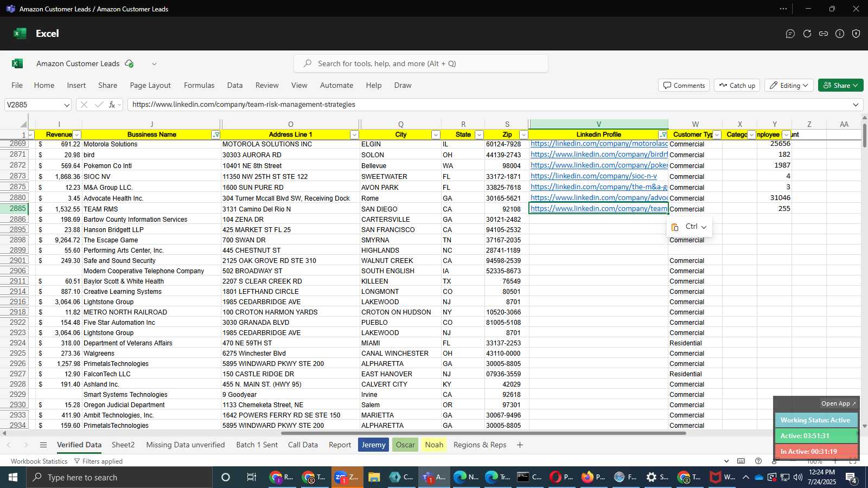Open Firefox from the taskbar

pos(593,477)
